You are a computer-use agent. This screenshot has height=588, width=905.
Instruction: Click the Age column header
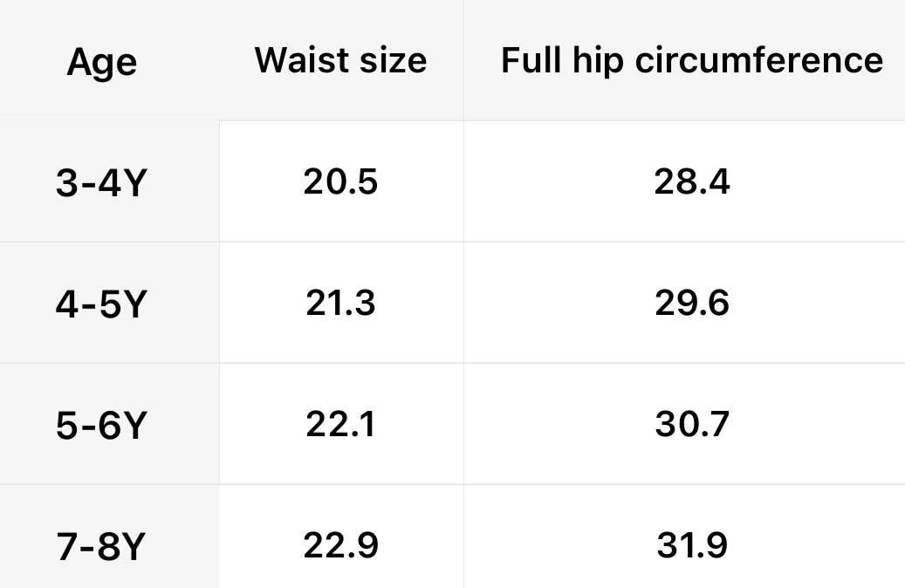pyautogui.click(x=101, y=62)
